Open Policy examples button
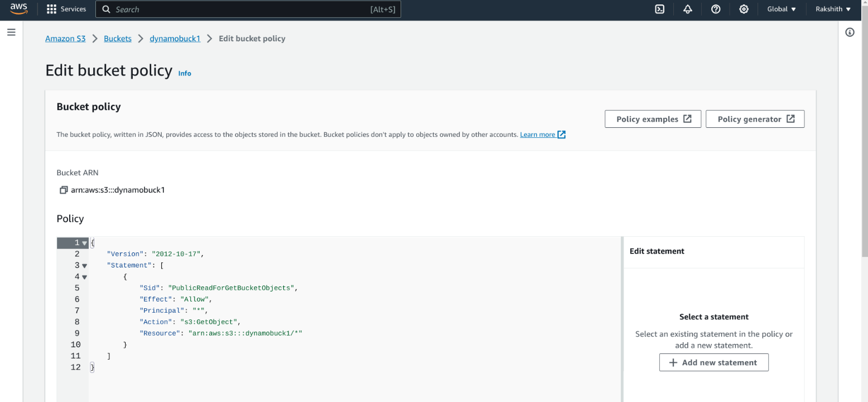 point(653,119)
